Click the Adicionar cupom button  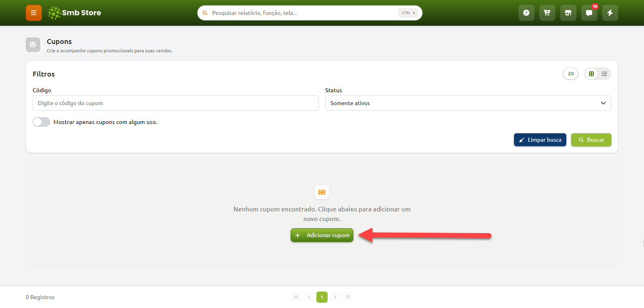[322, 235]
